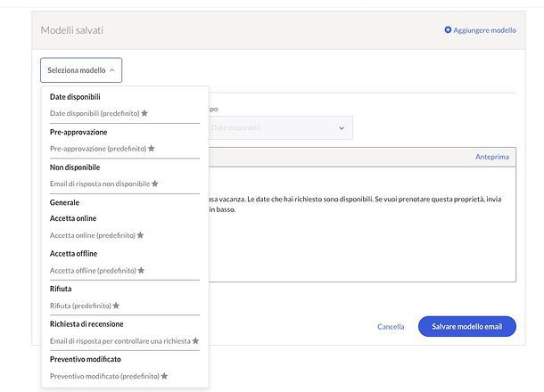This screenshot has width=544, height=392.
Task: Click star icon next to Pre-approvazione (predefinito)
Action: point(152,149)
